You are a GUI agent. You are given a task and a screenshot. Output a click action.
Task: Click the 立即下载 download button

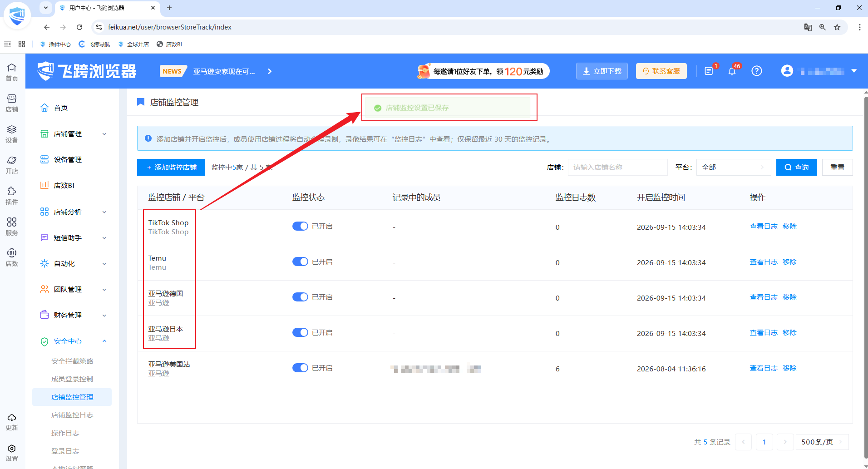click(x=602, y=71)
